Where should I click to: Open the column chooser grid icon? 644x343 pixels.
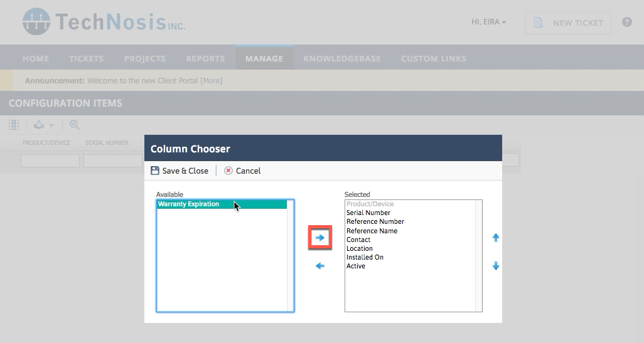(14, 125)
